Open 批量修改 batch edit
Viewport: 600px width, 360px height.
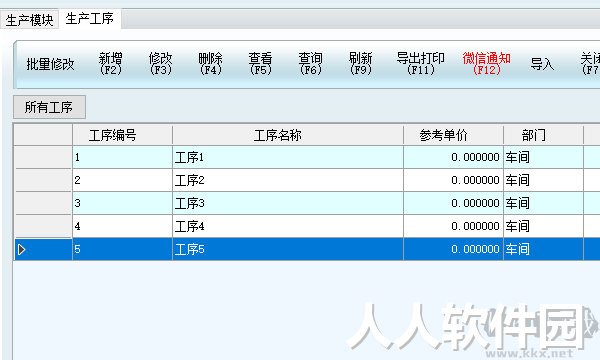click(50, 64)
